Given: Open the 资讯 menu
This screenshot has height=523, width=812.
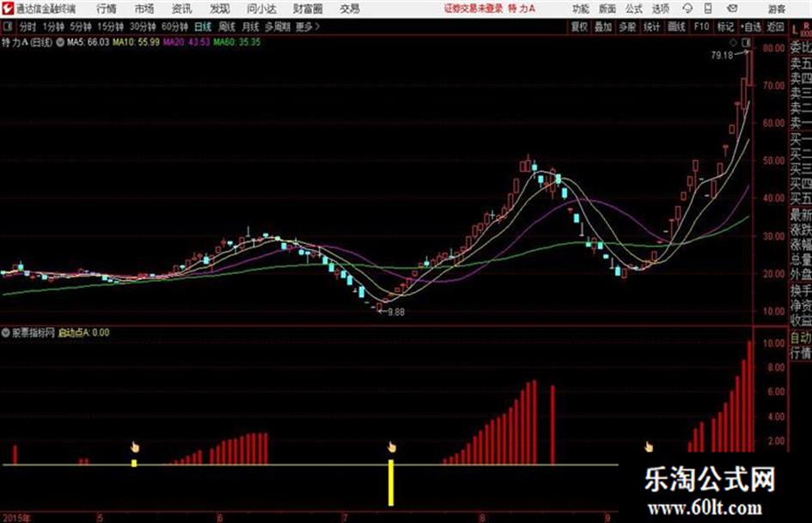Looking at the screenshot, I should [x=182, y=9].
